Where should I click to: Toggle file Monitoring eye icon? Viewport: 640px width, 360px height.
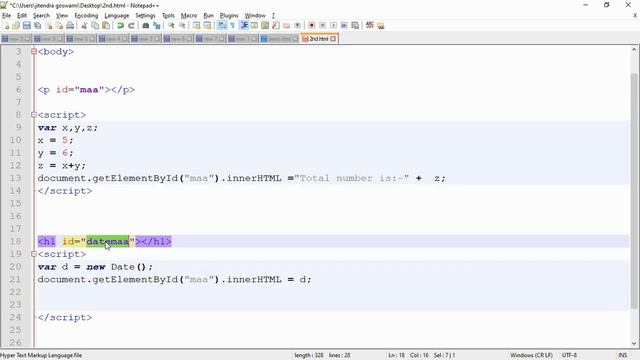[298, 26]
